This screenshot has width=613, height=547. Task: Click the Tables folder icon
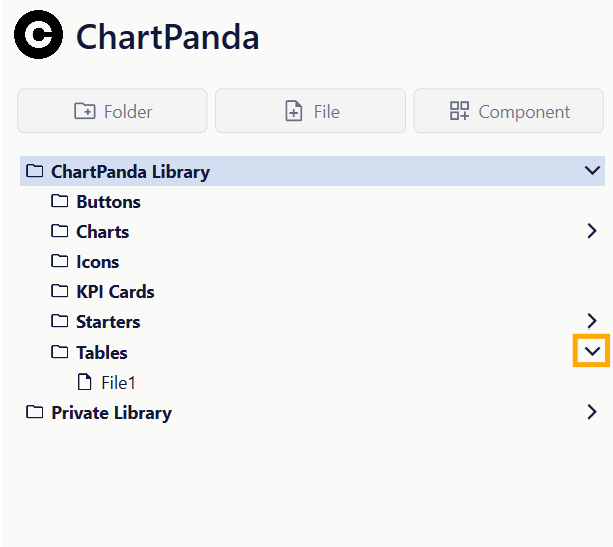coord(60,352)
